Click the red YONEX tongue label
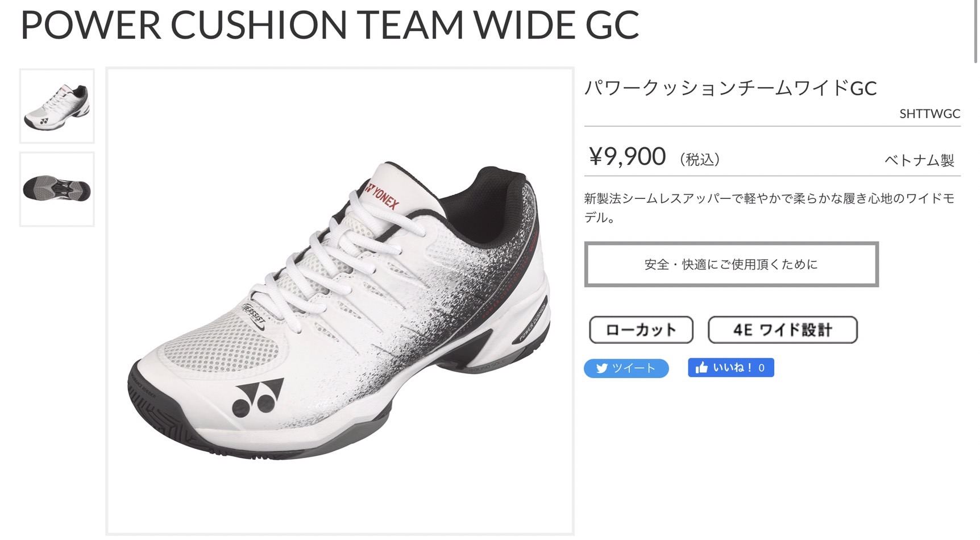This screenshot has height=540, width=980. tap(382, 195)
